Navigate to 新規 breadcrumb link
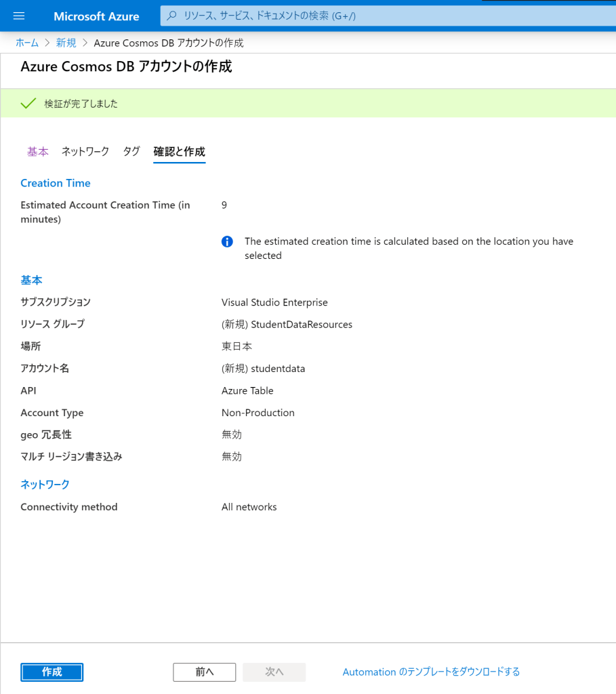Viewport: 616px width, 694px height. click(x=66, y=43)
